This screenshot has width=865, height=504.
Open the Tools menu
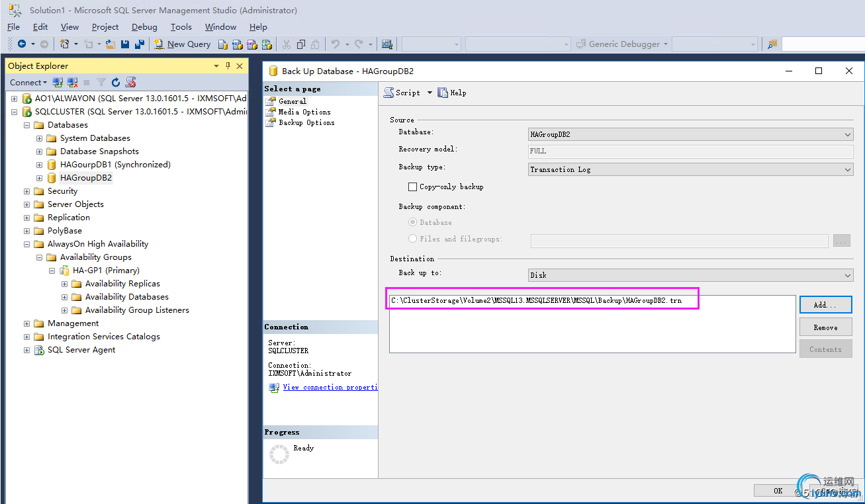[181, 27]
